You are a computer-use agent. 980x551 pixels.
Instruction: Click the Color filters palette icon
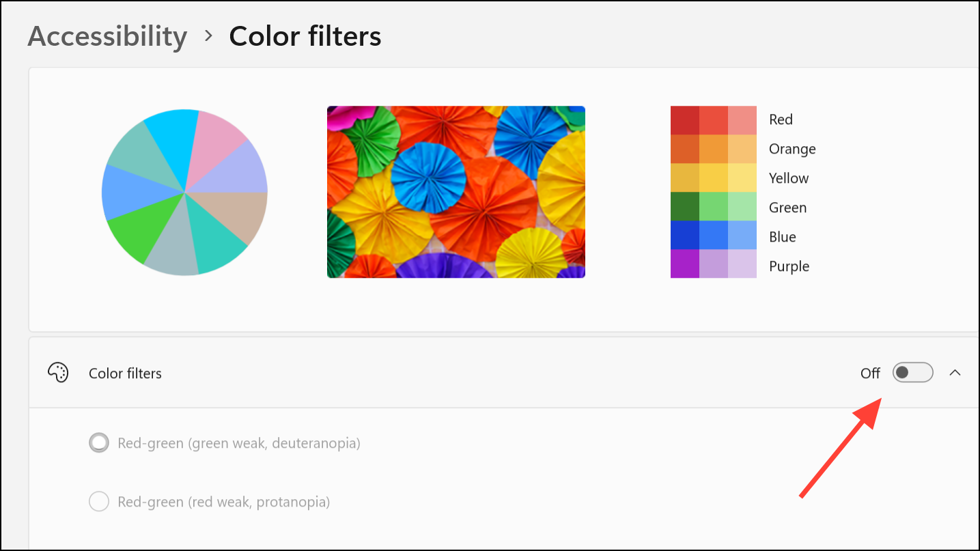click(x=58, y=373)
